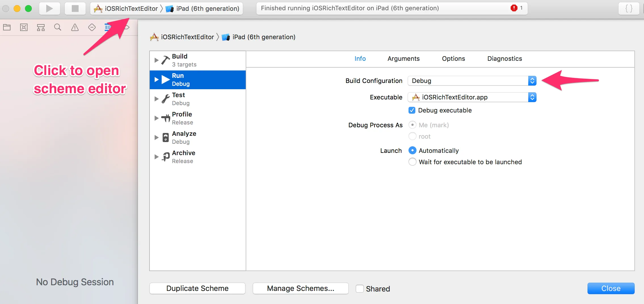Image resolution: width=644 pixels, height=304 pixels.
Task: Switch to the Diagnostics tab
Action: pos(505,59)
